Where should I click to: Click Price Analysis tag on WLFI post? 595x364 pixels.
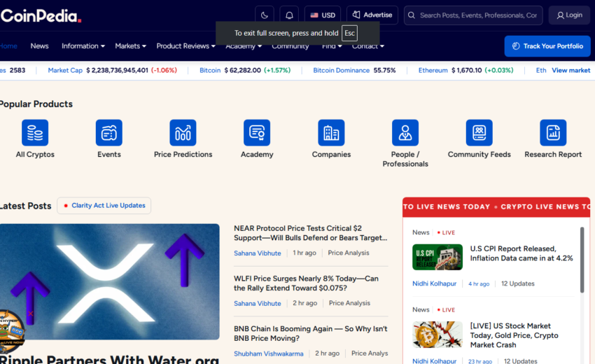(349, 303)
